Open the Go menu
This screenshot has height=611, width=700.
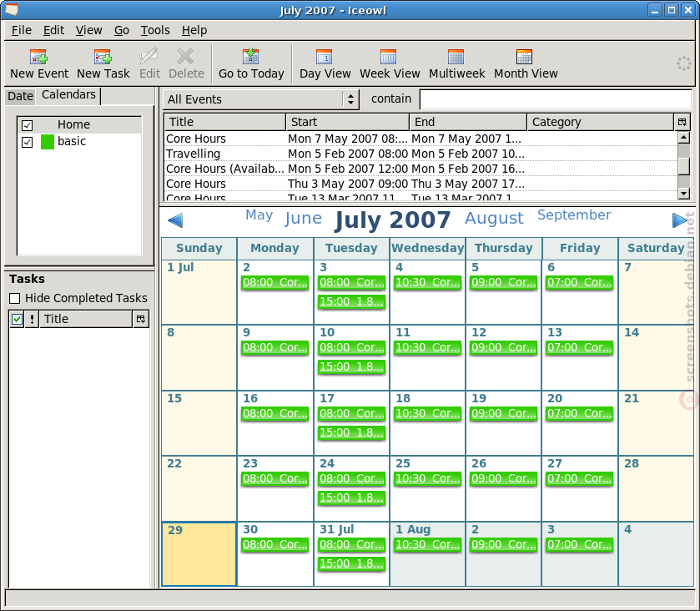(x=122, y=30)
